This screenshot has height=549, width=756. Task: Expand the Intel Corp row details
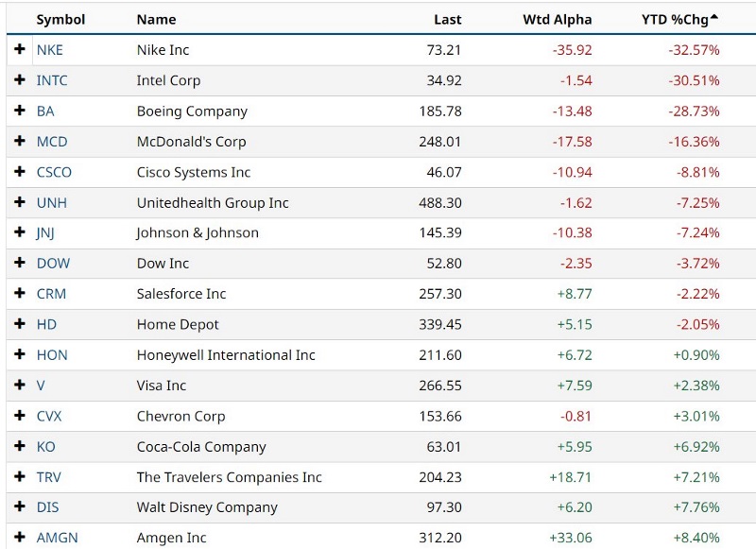22,80
